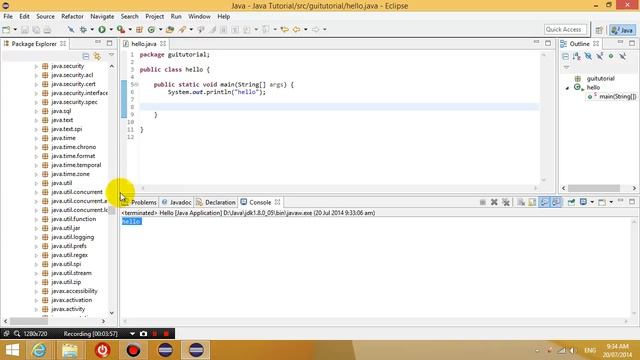Run the program with the green Run button
The width and height of the screenshot is (640, 360).
point(102,29)
